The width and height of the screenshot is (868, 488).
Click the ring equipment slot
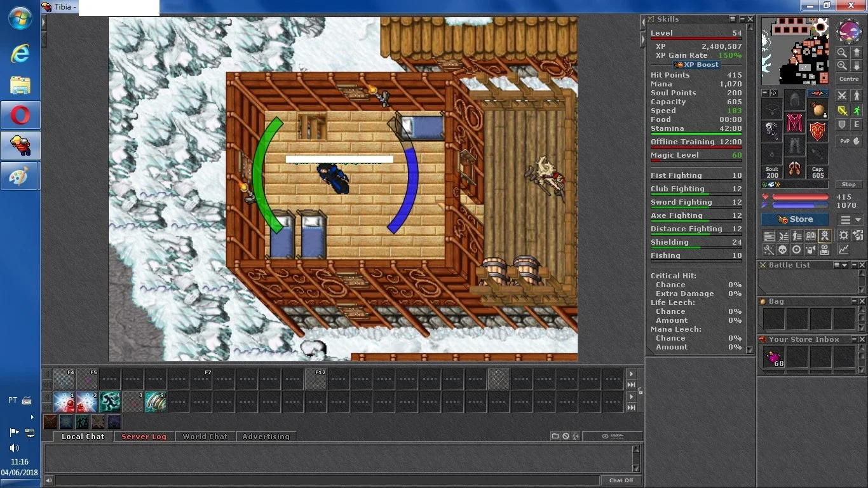[771, 154]
